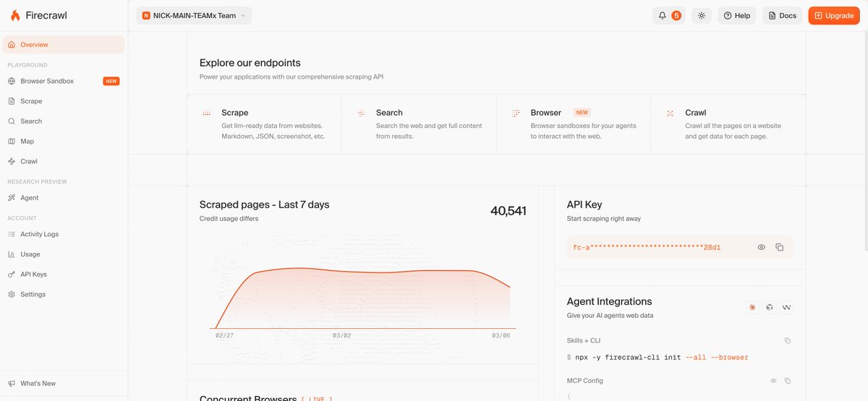Copy the API key
Viewport: 868px width, 401px height.
(780, 247)
